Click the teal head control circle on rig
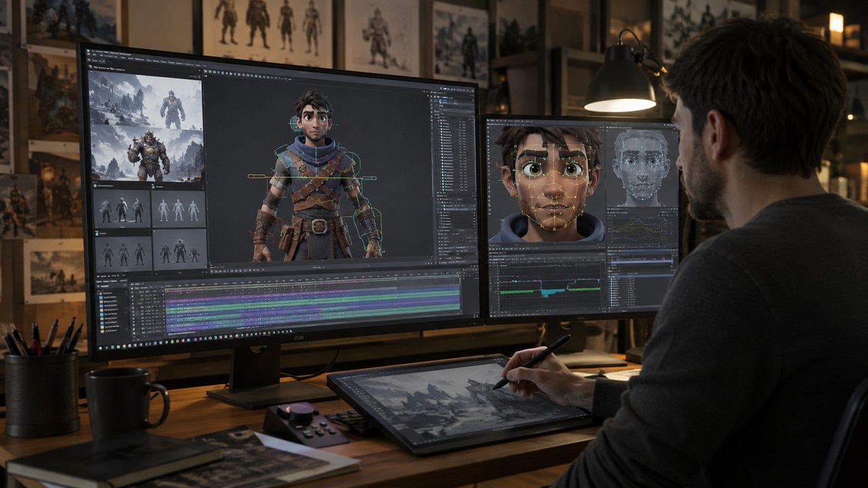 point(296,124)
